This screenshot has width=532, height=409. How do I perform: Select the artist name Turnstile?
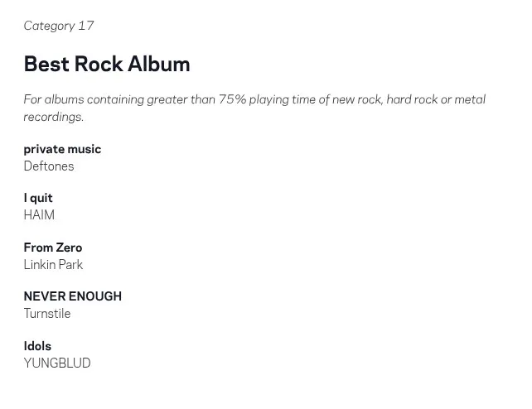47,314
